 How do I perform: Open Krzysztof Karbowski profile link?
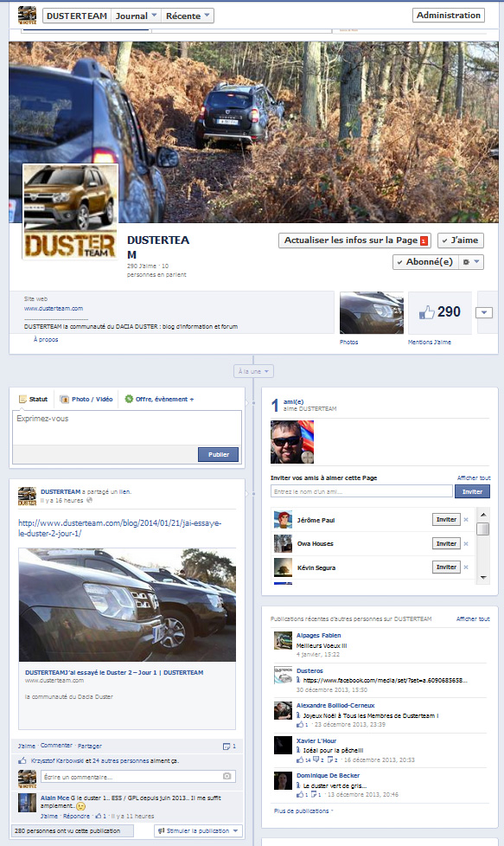(x=57, y=760)
